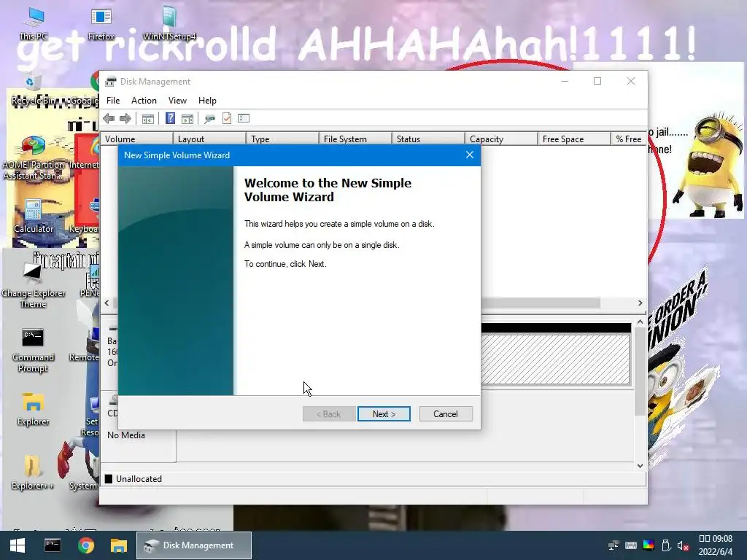The height and width of the screenshot is (560, 747).
Task: Click the USB safely remove tray icon
Action: tap(666, 545)
